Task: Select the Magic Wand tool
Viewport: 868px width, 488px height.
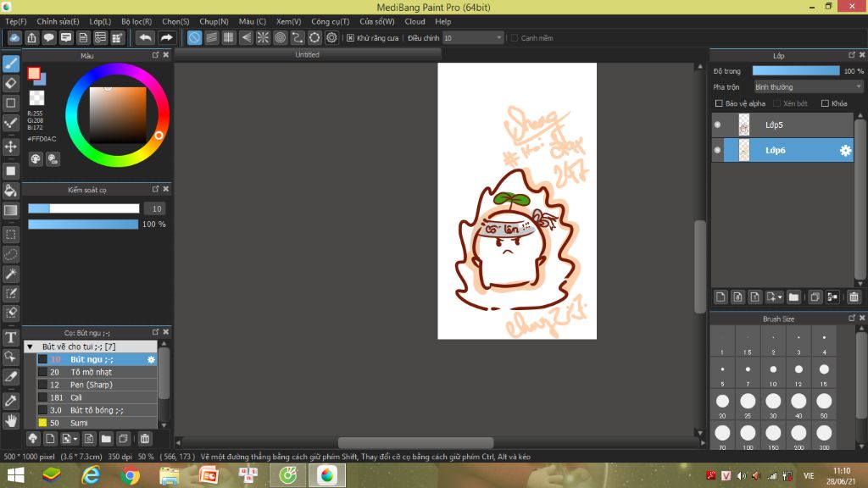Action: (10, 274)
